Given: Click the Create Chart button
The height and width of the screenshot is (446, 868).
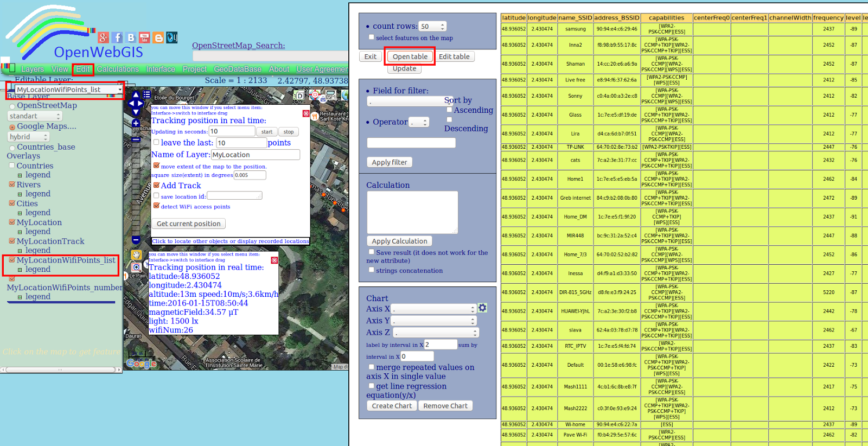Looking at the screenshot, I should pos(392,406).
